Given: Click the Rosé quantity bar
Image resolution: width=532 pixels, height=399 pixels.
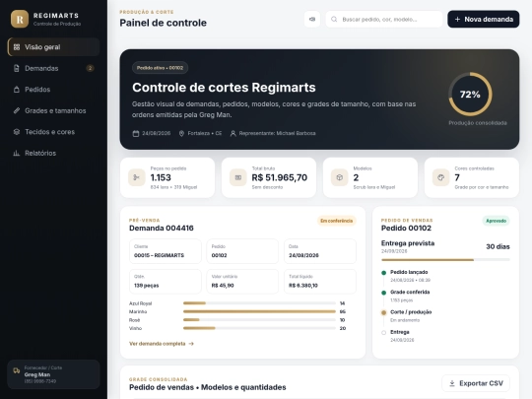Looking at the screenshot, I should pos(259,320).
